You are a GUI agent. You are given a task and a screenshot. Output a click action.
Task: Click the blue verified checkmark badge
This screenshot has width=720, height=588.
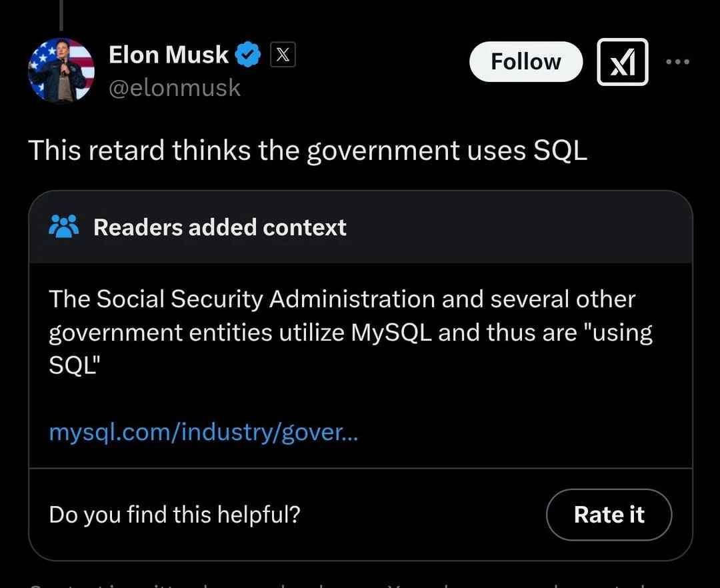249,56
